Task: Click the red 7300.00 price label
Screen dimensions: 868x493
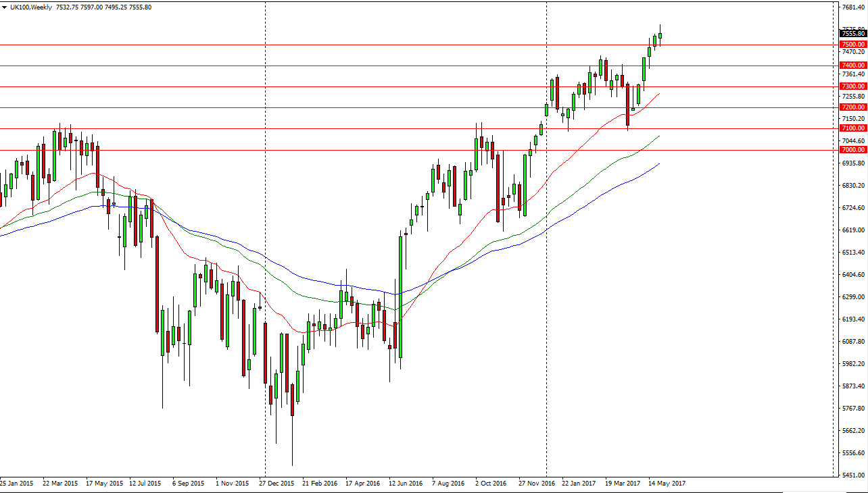Action: [852, 86]
